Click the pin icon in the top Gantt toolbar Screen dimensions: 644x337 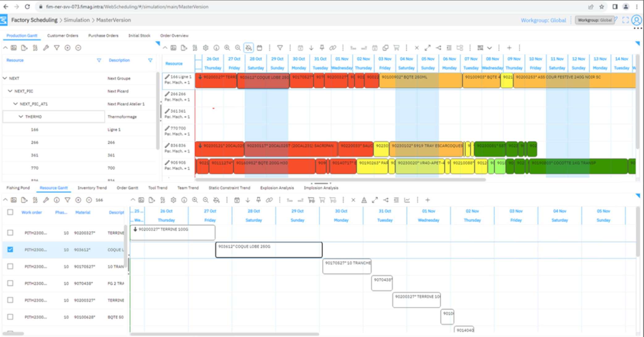coord(322,48)
